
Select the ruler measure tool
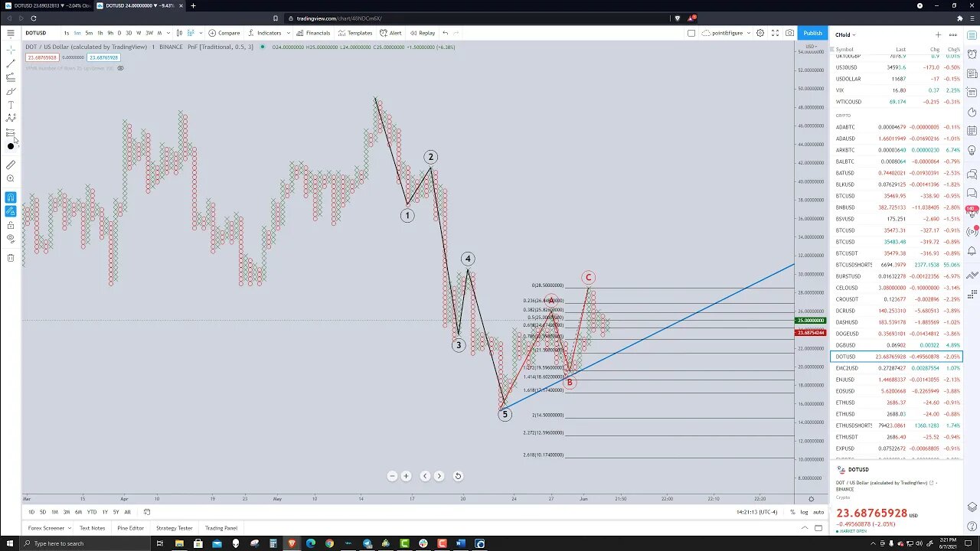[x=11, y=165]
